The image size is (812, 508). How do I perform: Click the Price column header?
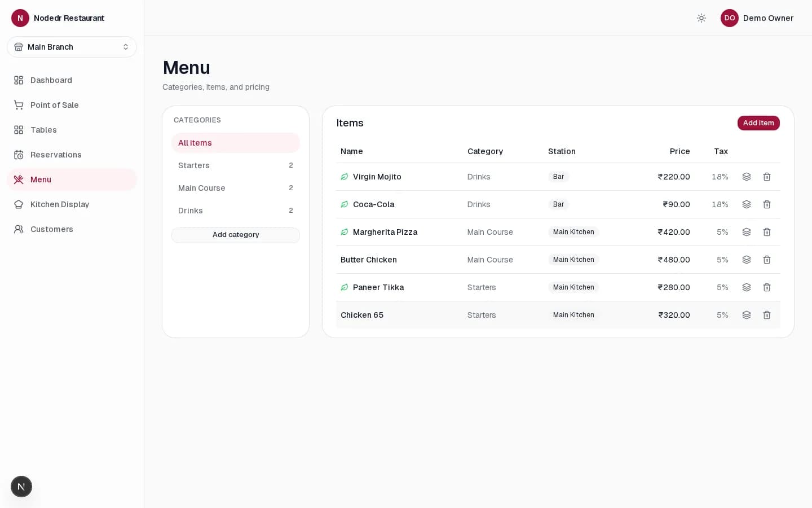pyautogui.click(x=680, y=151)
